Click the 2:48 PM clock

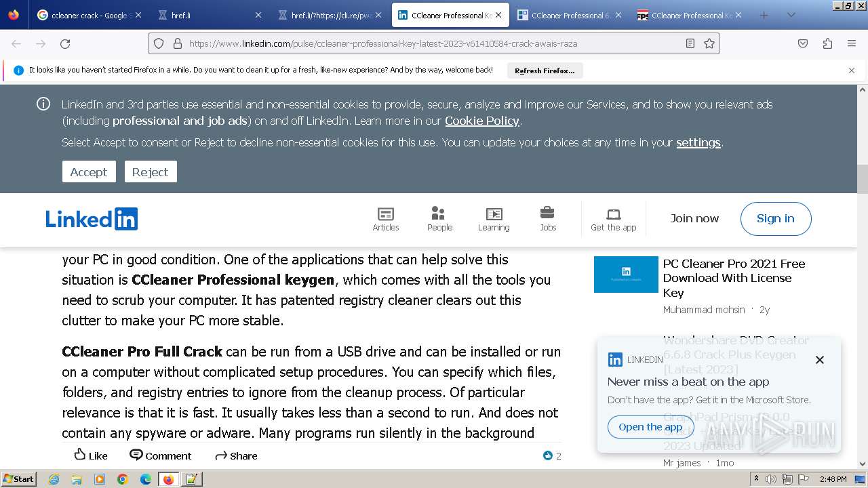point(833,479)
